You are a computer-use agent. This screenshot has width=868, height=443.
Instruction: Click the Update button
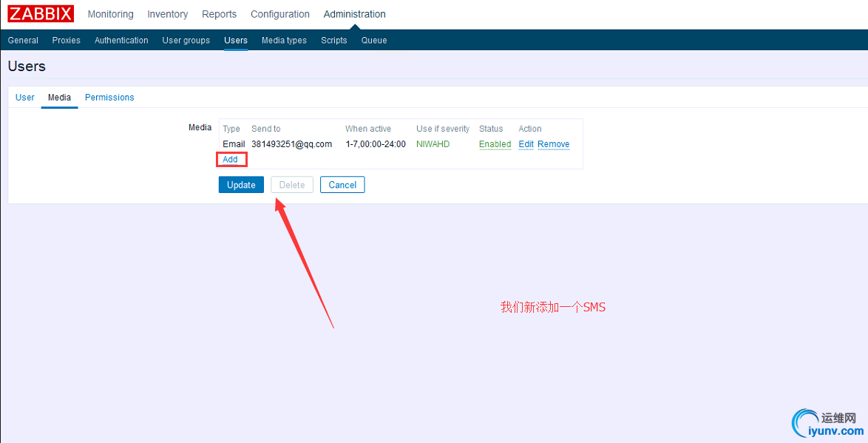pos(241,185)
